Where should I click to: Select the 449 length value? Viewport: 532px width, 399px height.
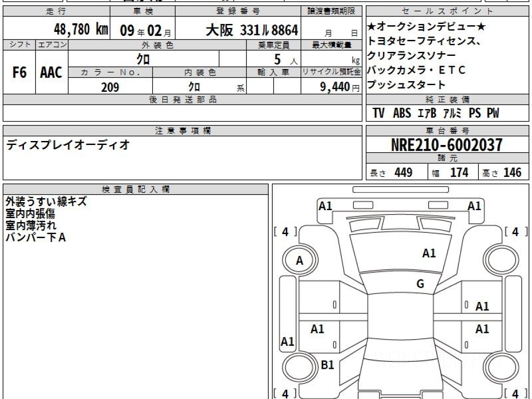(x=403, y=172)
